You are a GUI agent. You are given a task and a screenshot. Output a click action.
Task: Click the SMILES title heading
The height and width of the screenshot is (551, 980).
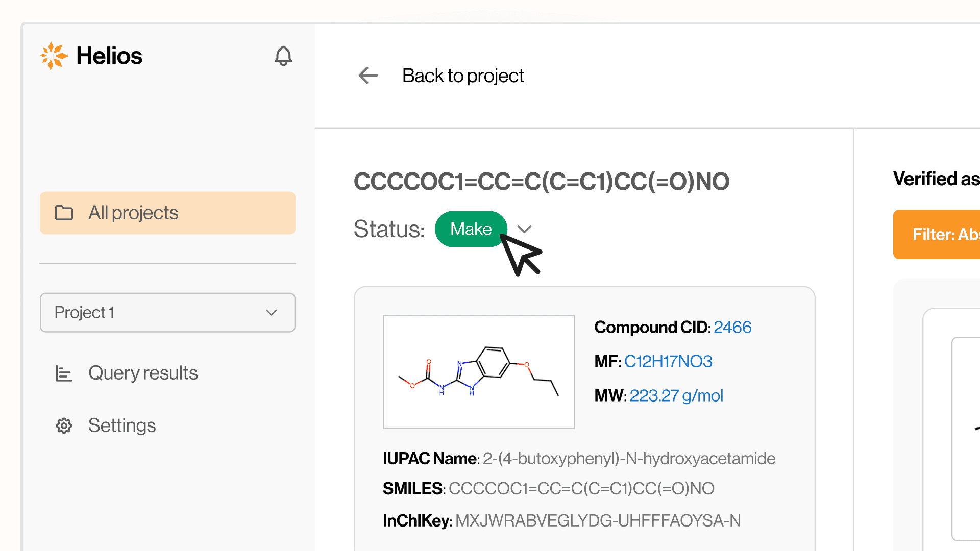click(541, 182)
